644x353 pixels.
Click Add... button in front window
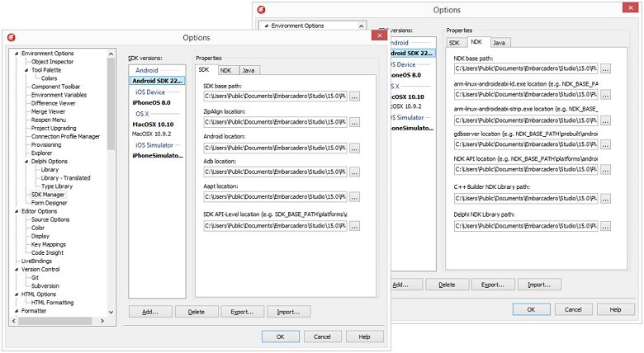[150, 312]
